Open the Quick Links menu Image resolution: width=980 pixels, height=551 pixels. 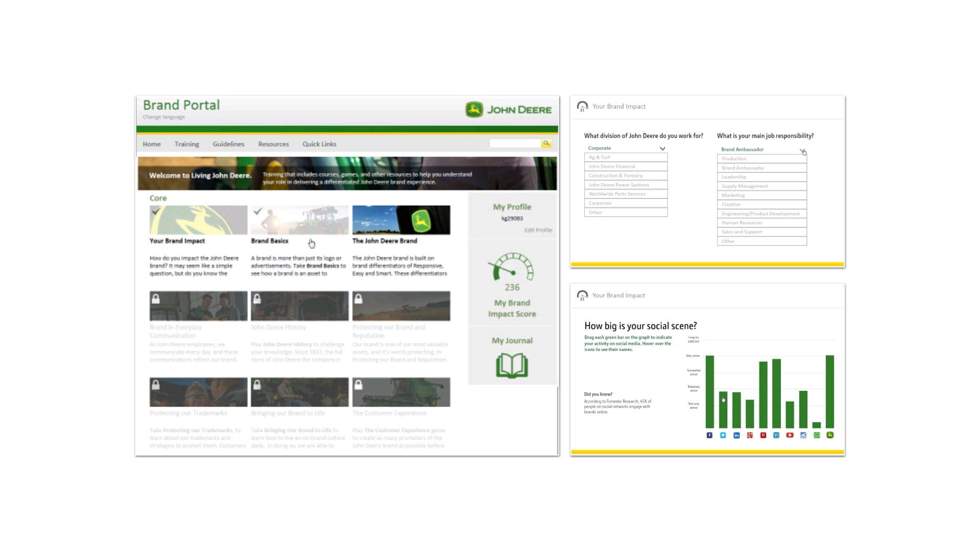[x=320, y=144]
